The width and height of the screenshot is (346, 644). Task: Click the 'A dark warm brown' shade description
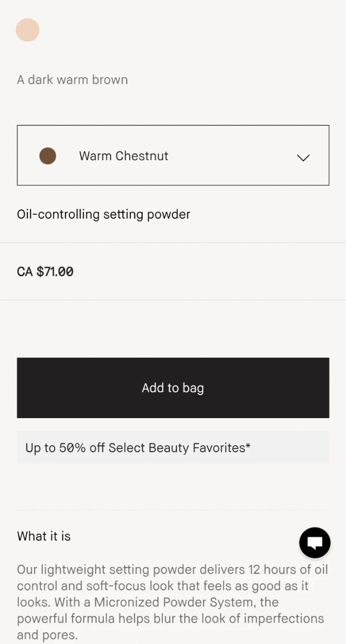[72, 80]
